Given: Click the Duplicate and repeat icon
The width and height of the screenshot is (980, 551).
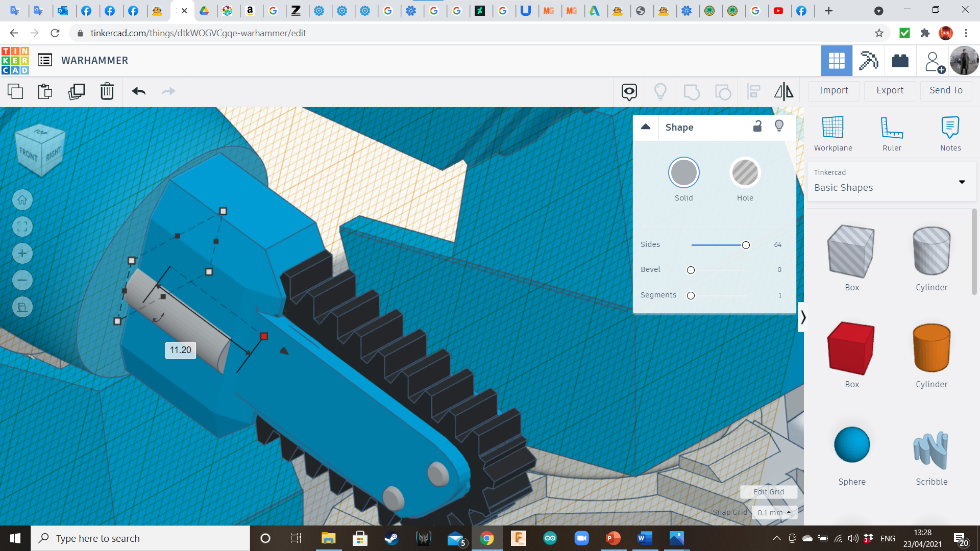Looking at the screenshot, I should [77, 91].
